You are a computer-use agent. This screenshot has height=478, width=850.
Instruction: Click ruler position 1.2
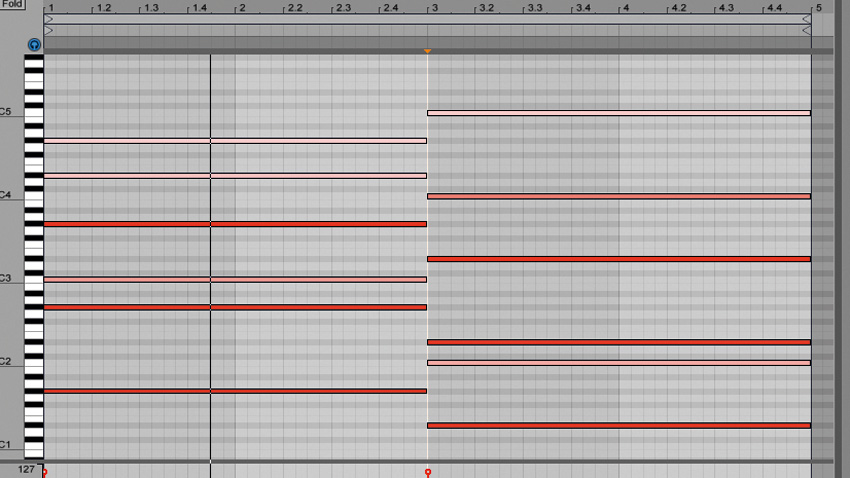104,8
